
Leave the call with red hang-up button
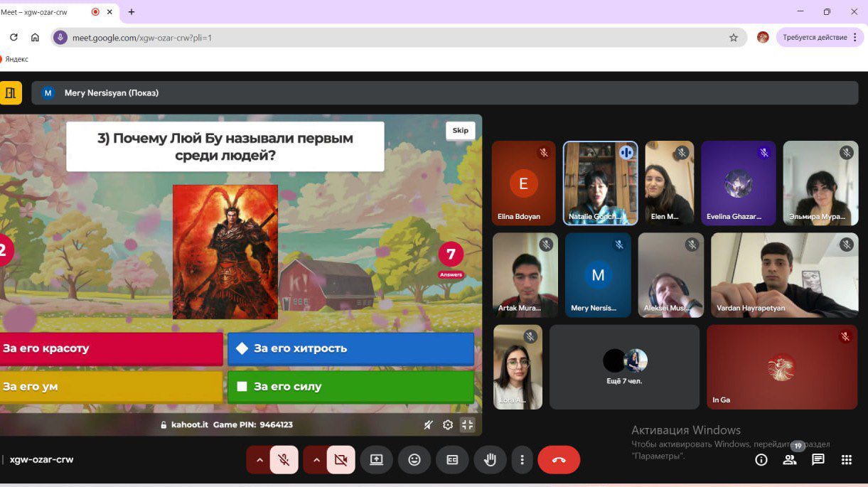pyautogui.click(x=559, y=460)
